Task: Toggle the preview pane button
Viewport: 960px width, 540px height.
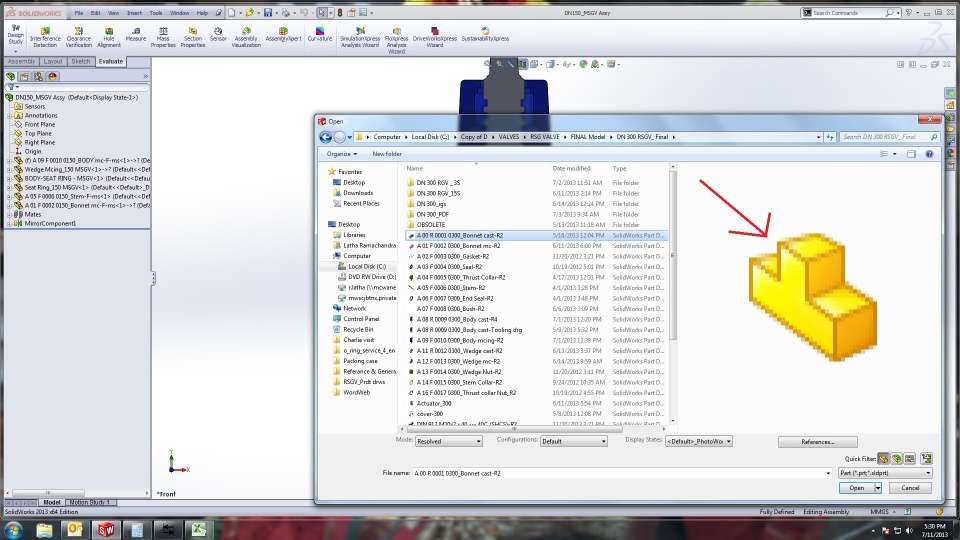Action: point(911,154)
